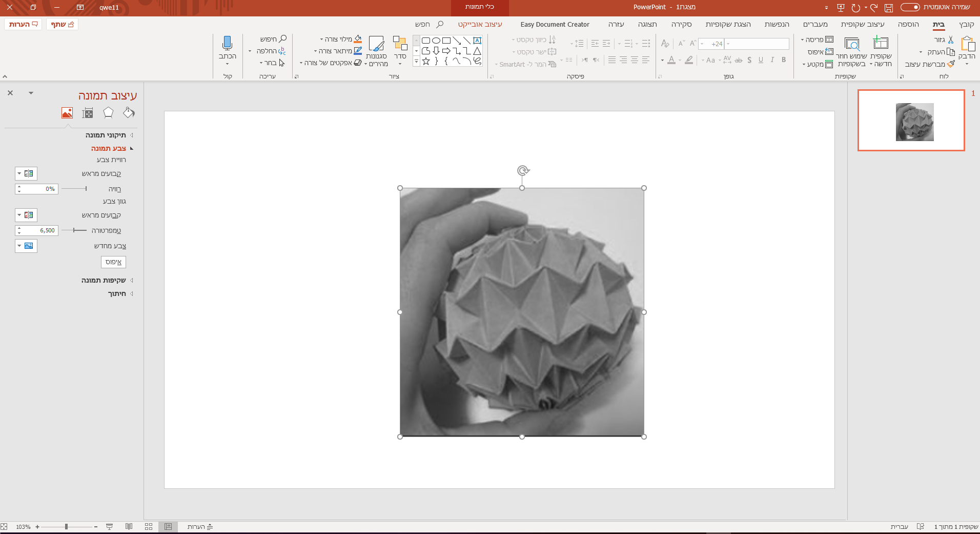
Task: Increase the font size
Action: pos(692,44)
